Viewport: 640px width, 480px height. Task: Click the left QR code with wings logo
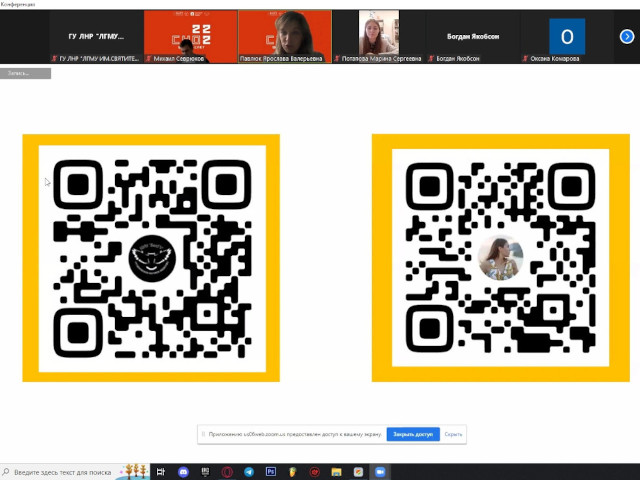151,258
